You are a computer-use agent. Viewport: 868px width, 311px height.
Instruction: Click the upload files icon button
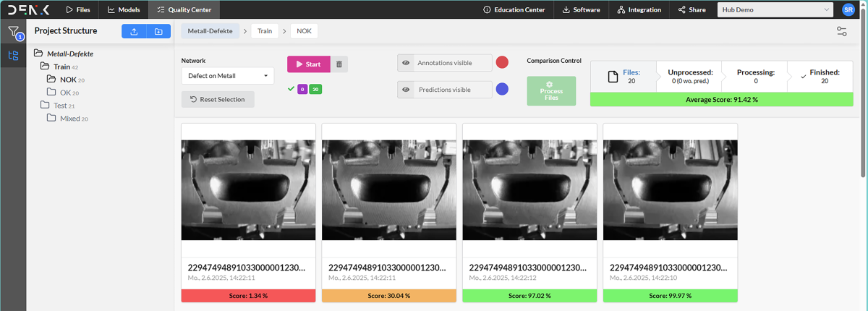click(x=134, y=31)
